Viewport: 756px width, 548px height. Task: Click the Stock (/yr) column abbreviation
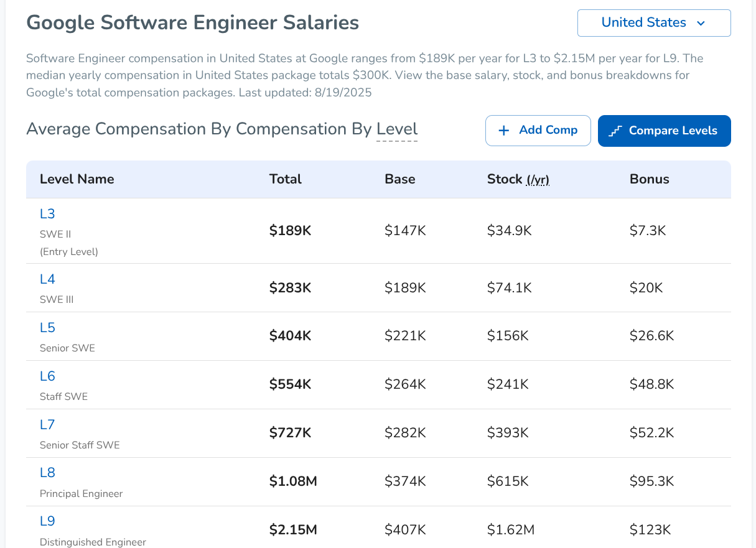click(x=538, y=180)
